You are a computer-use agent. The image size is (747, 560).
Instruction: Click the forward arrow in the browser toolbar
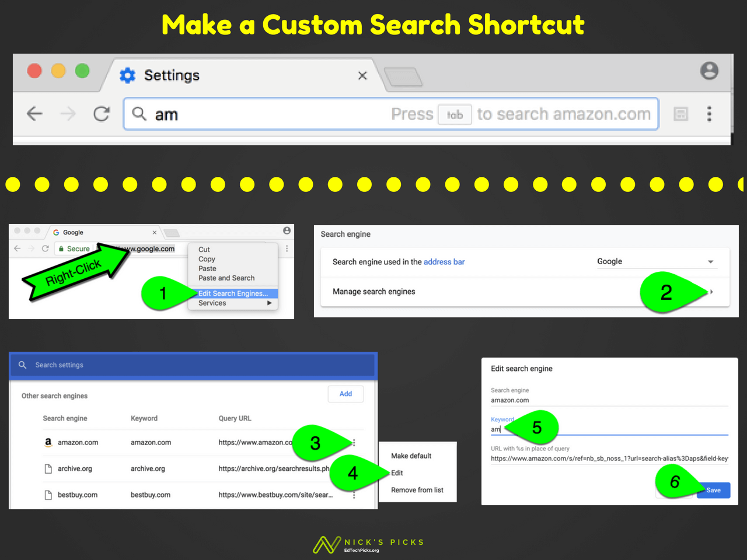coord(67,114)
